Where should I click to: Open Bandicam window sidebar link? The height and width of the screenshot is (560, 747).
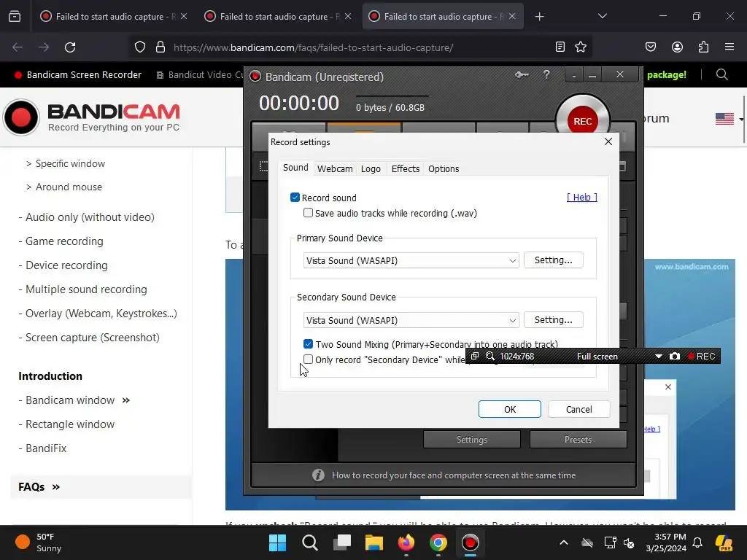click(69, 400)
